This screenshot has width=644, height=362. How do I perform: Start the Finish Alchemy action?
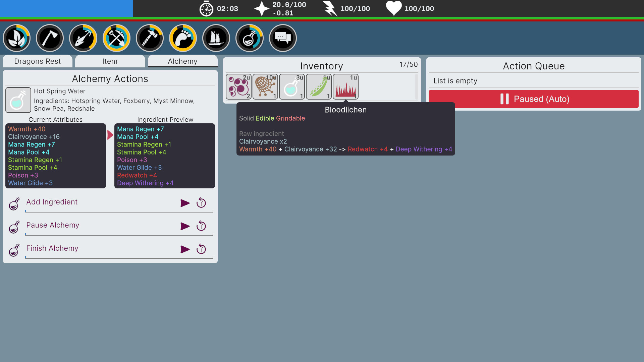click(x=185, y=249)
